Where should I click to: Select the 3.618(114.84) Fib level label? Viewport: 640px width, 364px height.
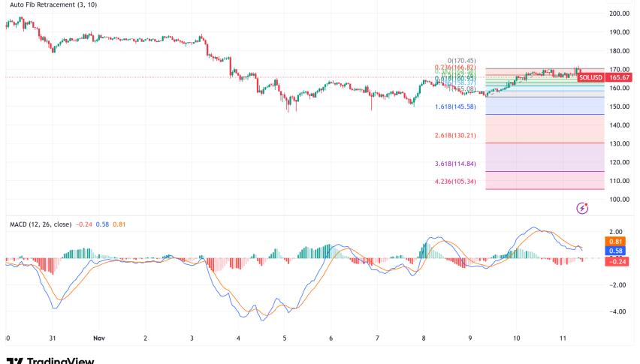[x=457, y=164]
